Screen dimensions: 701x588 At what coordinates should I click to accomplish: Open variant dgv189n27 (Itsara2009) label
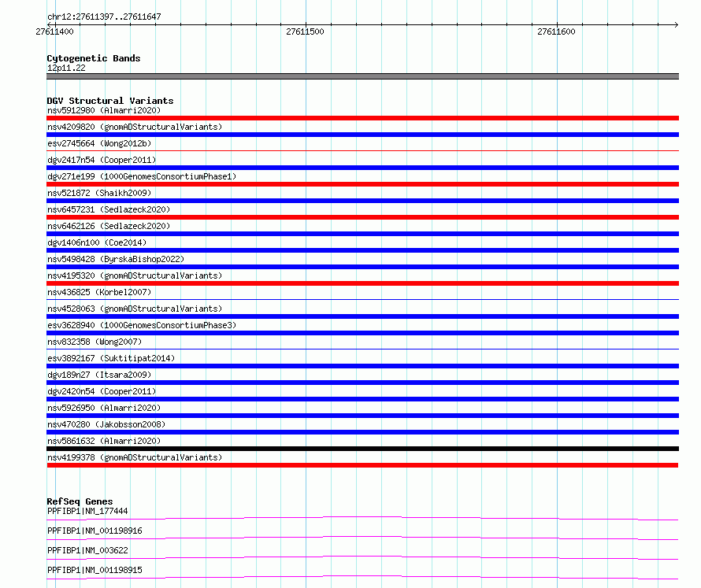tap(99, 375)
